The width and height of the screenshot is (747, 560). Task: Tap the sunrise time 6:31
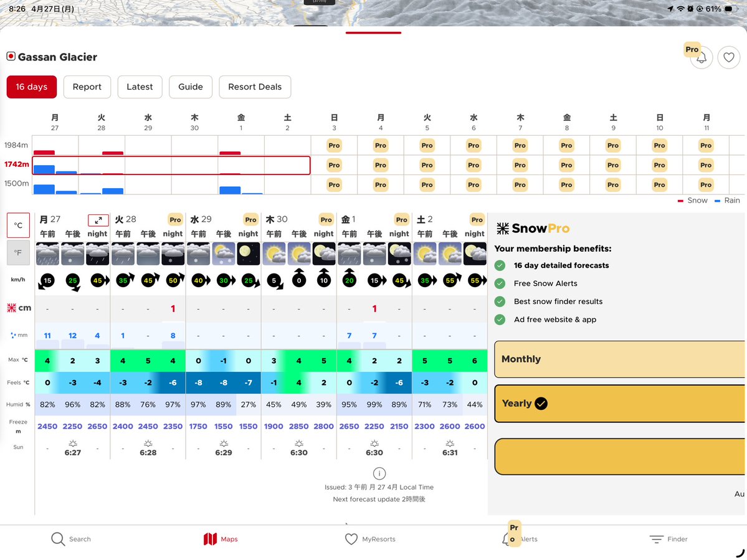pyautogui.click(x=450, y=452)
